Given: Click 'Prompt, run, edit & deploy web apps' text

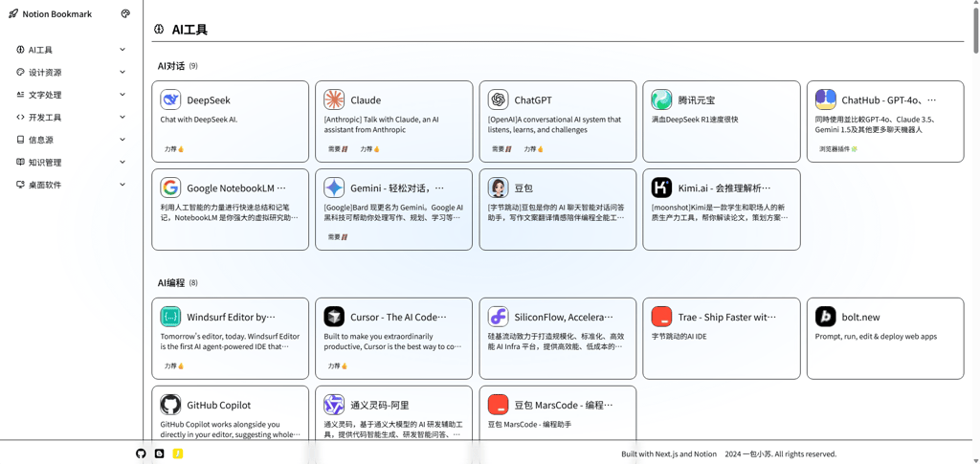Looking at the screenshot, I should (876, 337).
